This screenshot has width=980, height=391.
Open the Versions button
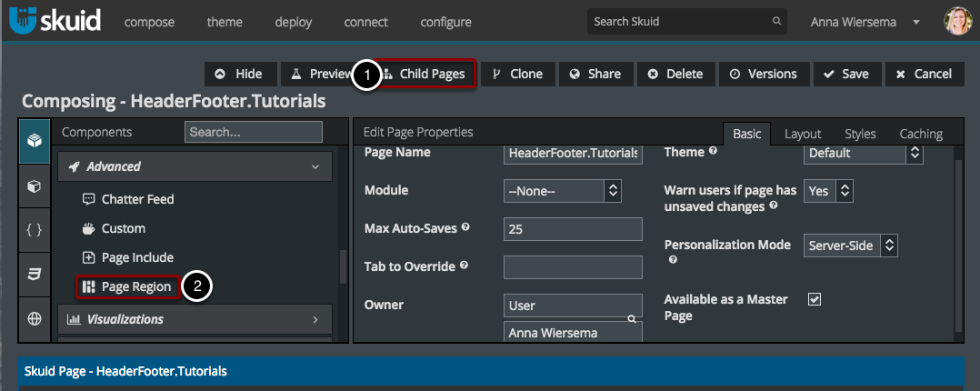coord(764,74)
